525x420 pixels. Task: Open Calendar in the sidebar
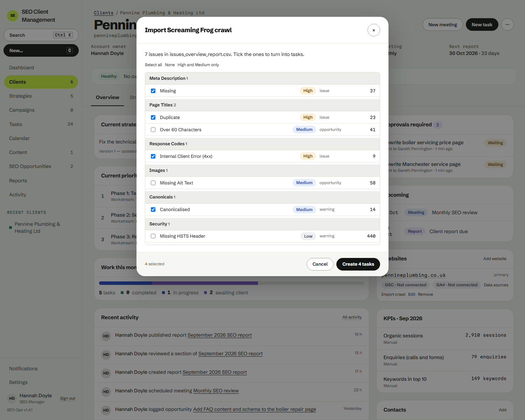click(x=41, y=138)
